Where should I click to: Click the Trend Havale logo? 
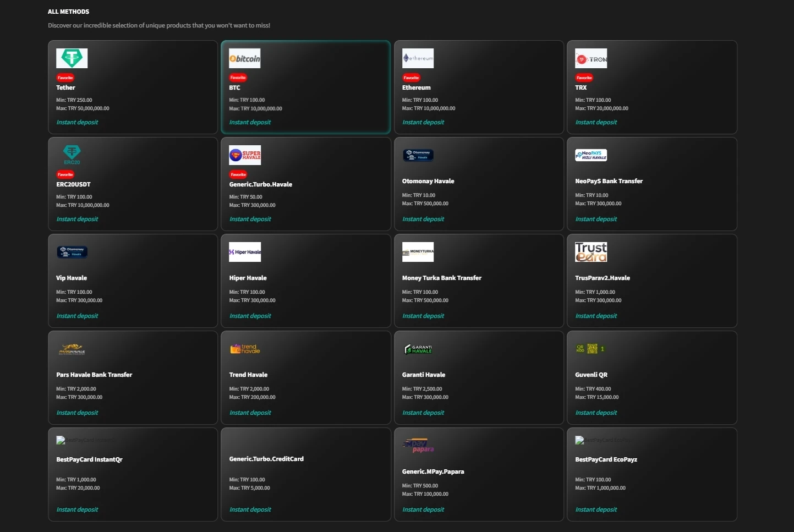[x=245, y=349]
